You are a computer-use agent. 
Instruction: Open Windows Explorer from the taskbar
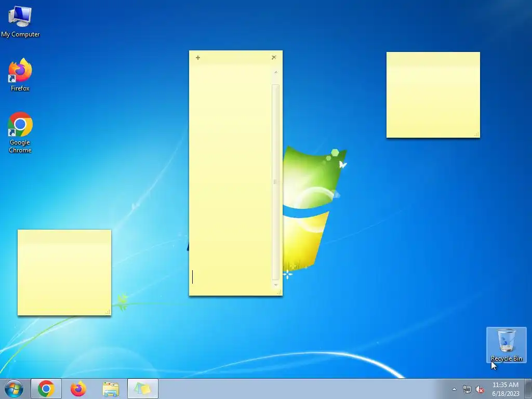click(111, 389)
